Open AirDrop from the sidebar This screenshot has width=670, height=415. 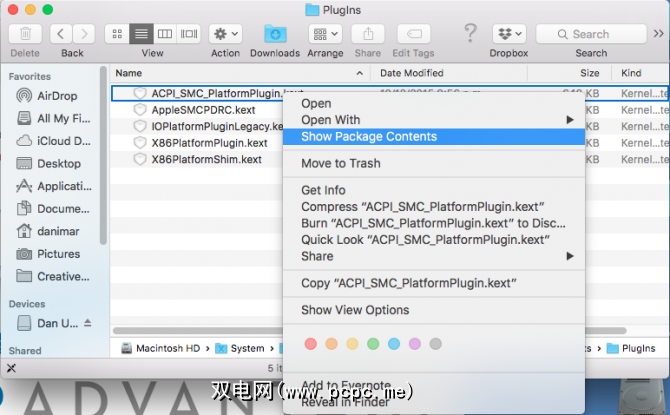click(58, 96)
